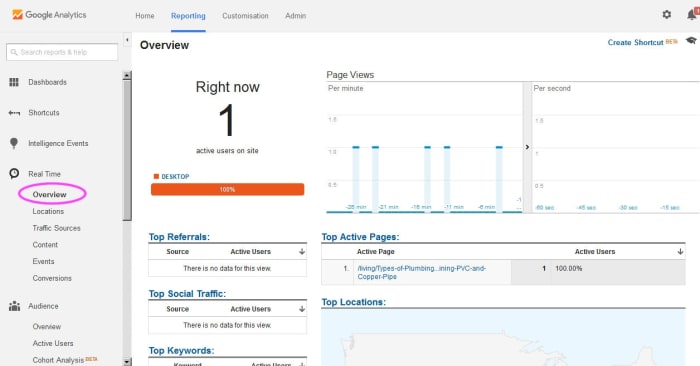This screenshot has height=366, width=700.
Task: Click the Top Locations map
Action: [x=503, y=338]
